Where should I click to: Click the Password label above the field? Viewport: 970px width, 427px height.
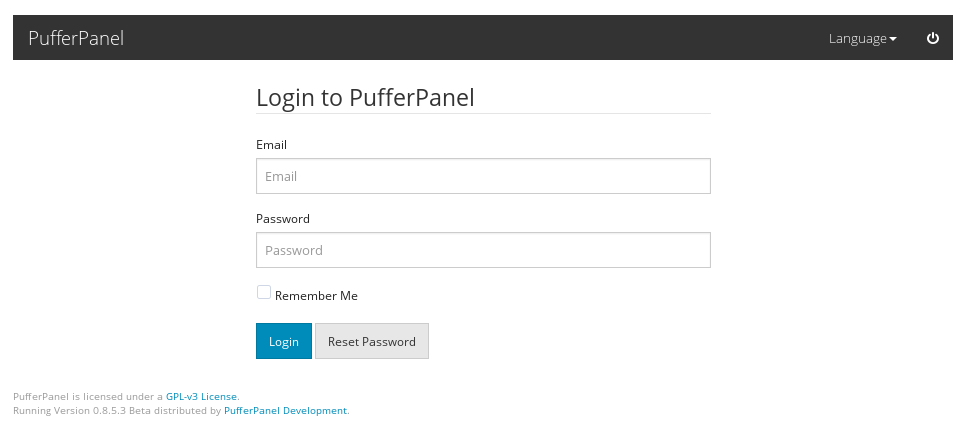click(283, 219)
